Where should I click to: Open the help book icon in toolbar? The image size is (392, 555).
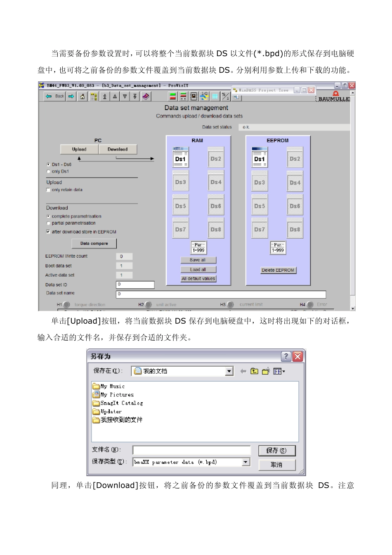click(x=146, y=96)
